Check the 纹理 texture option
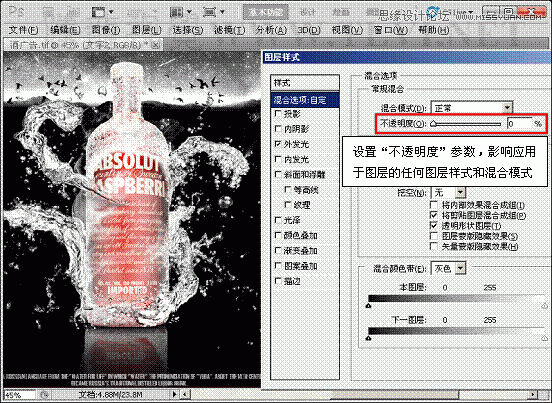This screenshot has height=403, width=552. (x=288, y=205)
